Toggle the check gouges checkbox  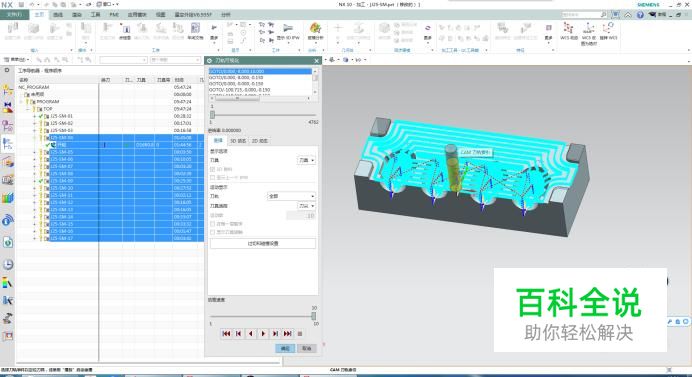point(213,224)
